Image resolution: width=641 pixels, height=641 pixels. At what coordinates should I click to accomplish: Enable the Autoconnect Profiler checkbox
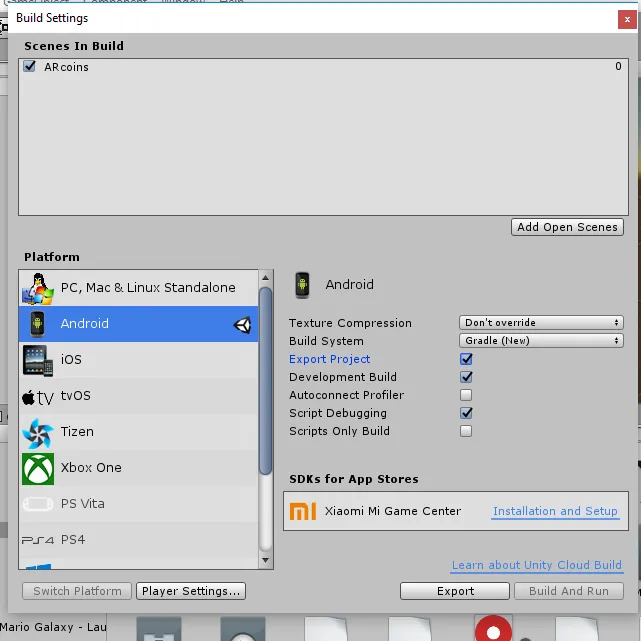tap(466, 395)
